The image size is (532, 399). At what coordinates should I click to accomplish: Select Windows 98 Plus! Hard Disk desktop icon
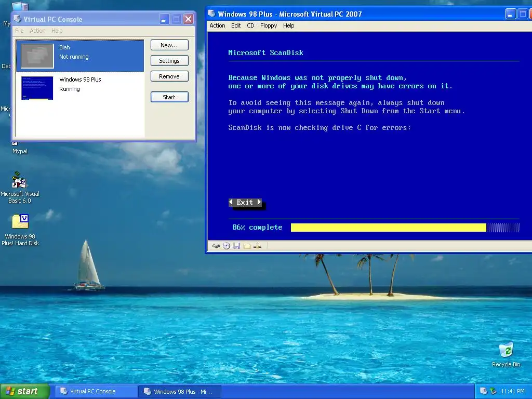point(20,230)
